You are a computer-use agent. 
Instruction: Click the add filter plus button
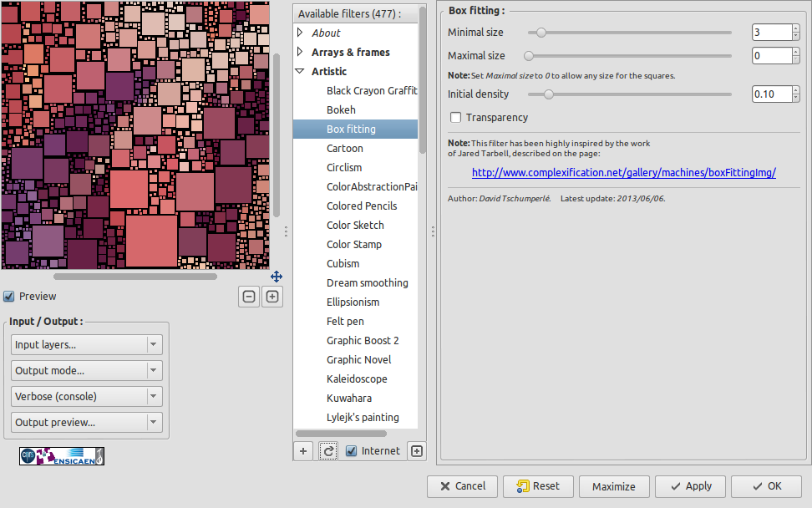[303, 451]
